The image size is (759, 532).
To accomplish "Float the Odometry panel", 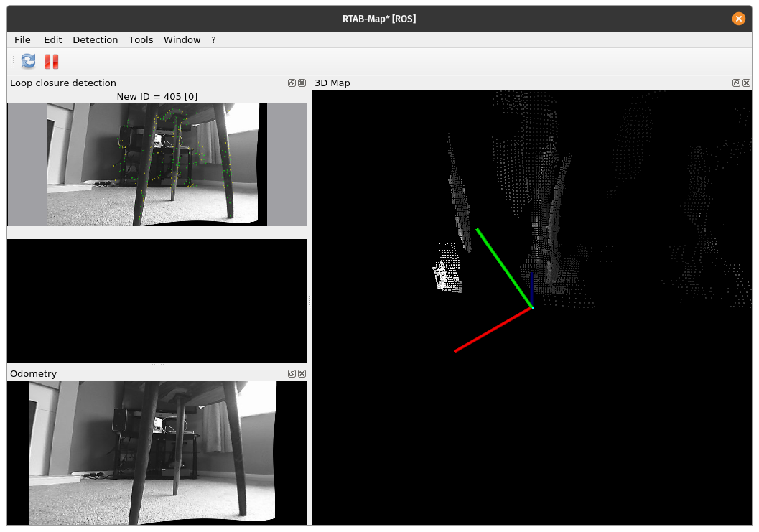I will [292, 374].
